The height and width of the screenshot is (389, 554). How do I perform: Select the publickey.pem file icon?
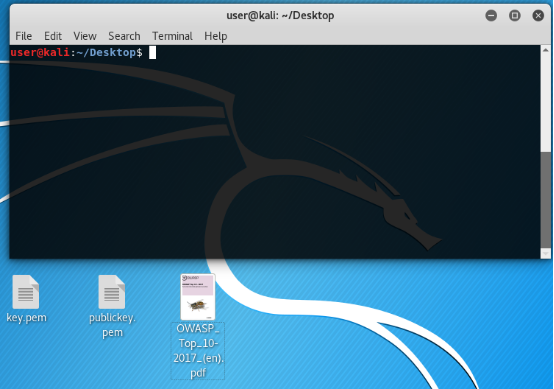(112, 292)
